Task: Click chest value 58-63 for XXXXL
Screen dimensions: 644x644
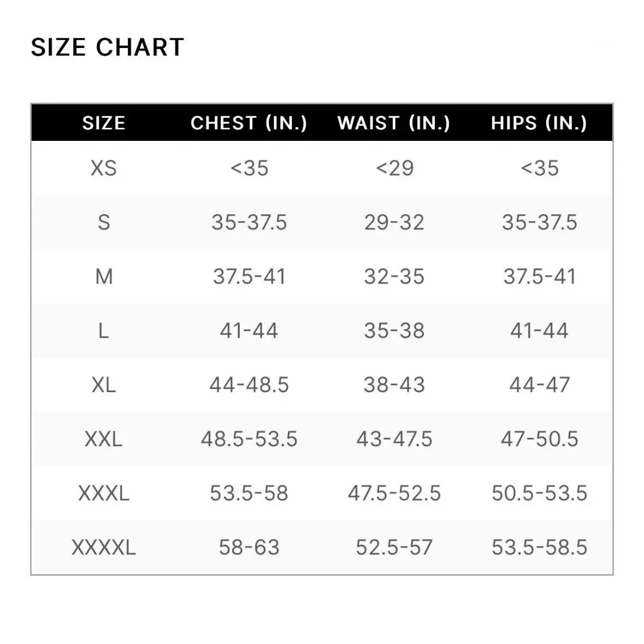Action: point(249,547)
